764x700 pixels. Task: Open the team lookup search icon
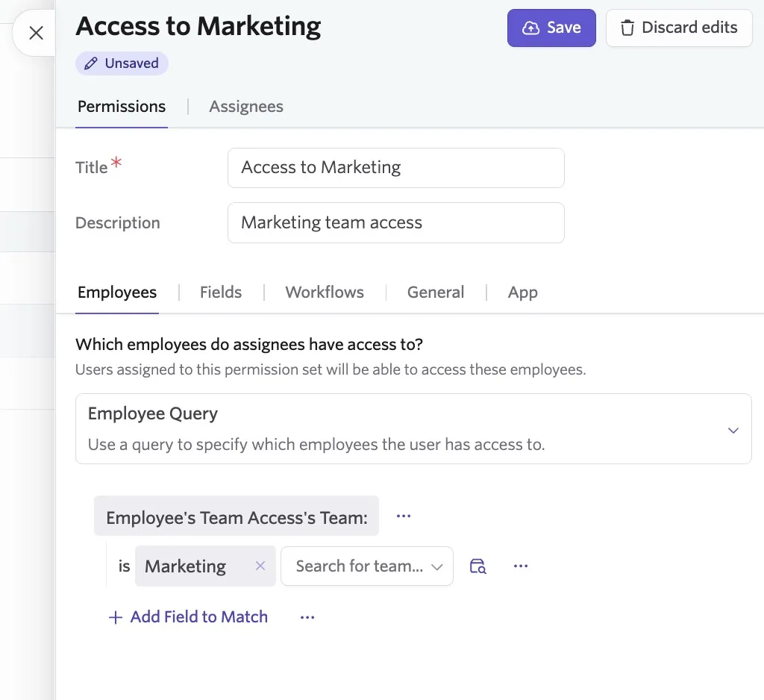[477, 566]
